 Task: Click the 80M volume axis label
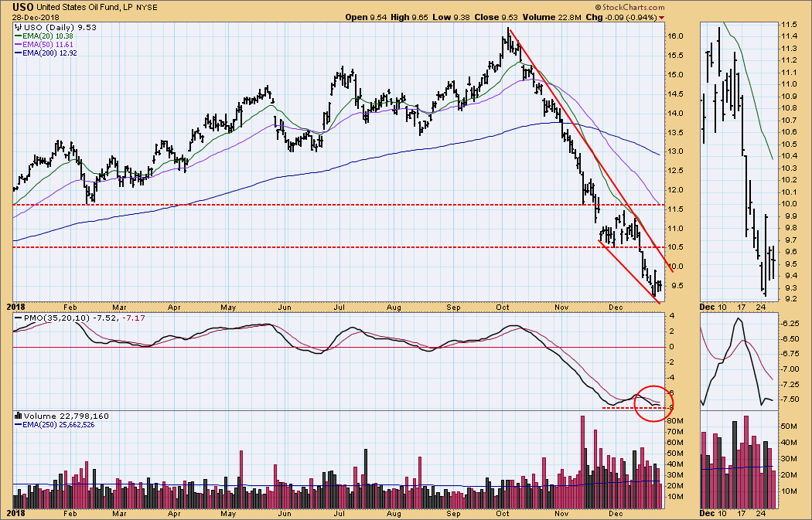click(x=674, y=420)
